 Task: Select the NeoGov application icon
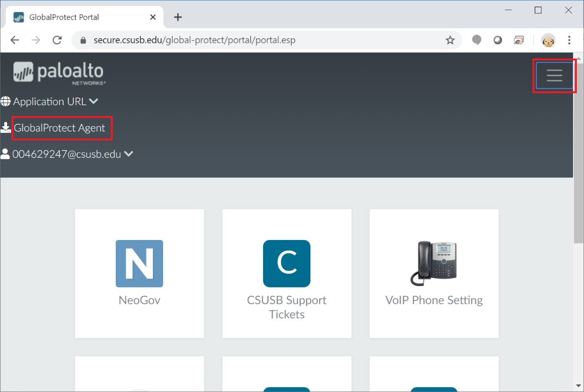coord(139,263)
